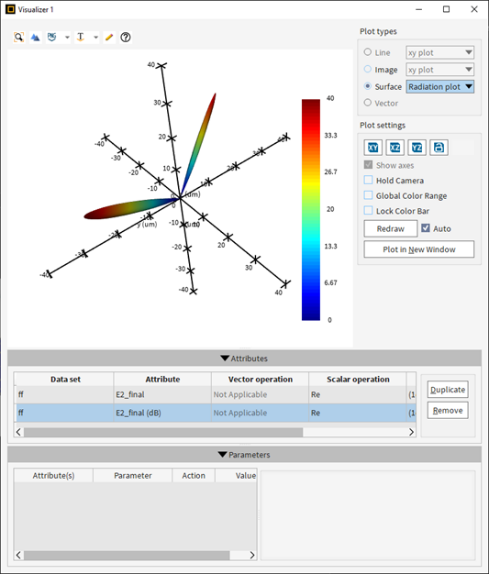Select the Line plot type radio button
Screen dimensions: 489x574
click(368, 52)
